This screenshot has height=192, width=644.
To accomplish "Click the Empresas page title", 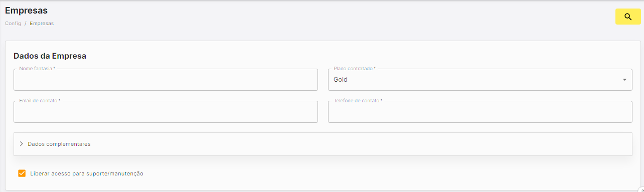I will pos(26,10).
